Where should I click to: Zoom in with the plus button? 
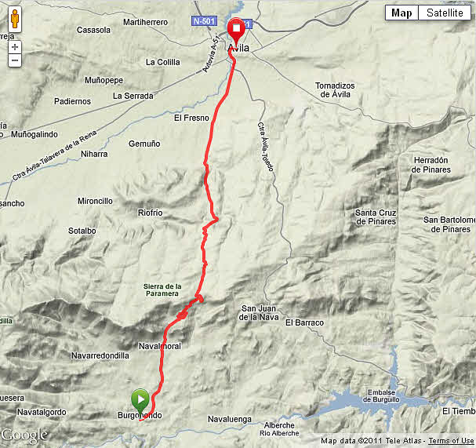tap(15, 47)
